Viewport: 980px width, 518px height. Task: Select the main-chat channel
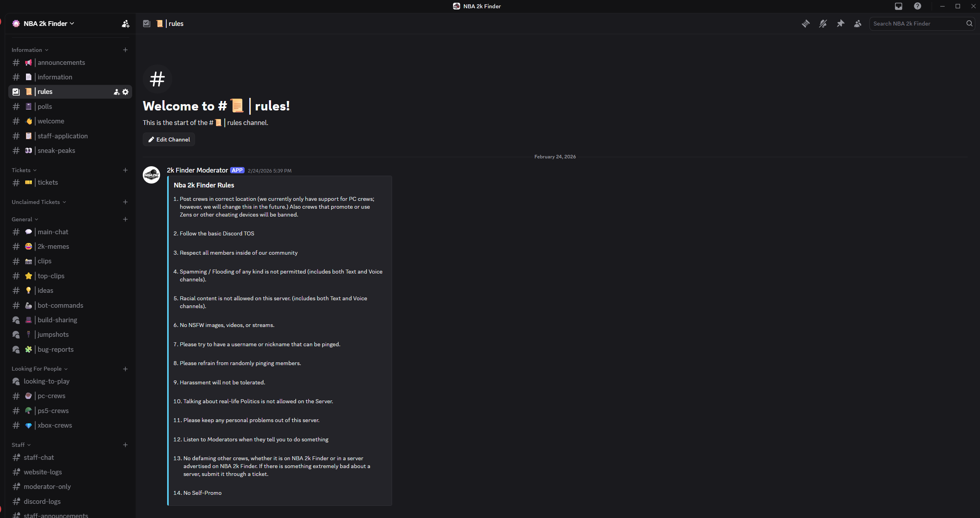[53, 232]
